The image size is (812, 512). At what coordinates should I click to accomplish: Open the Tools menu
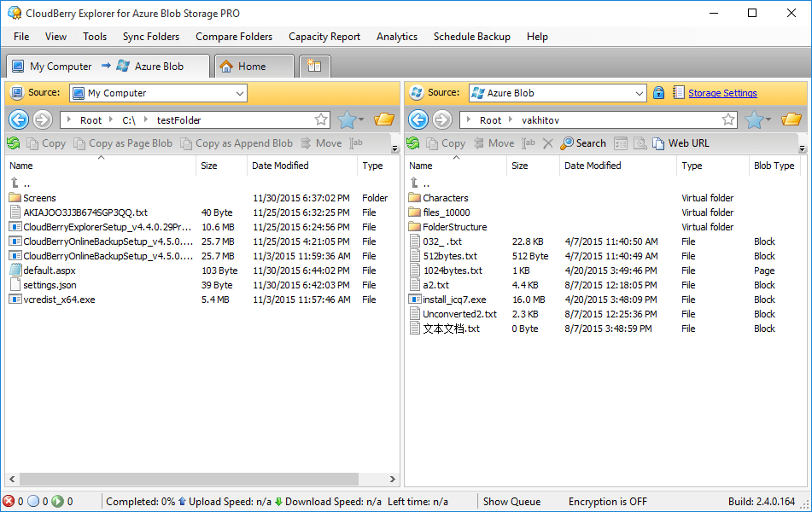(x=95, y=37)
